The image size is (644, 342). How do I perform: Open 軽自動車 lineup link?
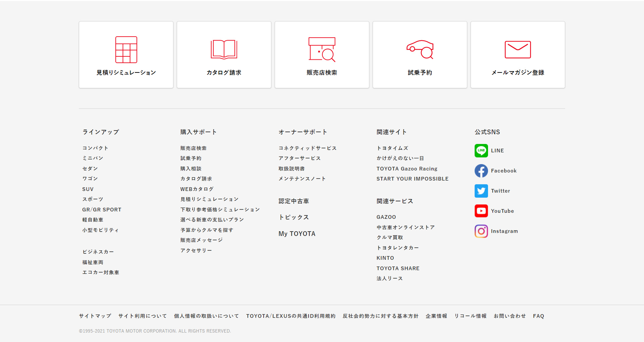[x=93, y=220]
